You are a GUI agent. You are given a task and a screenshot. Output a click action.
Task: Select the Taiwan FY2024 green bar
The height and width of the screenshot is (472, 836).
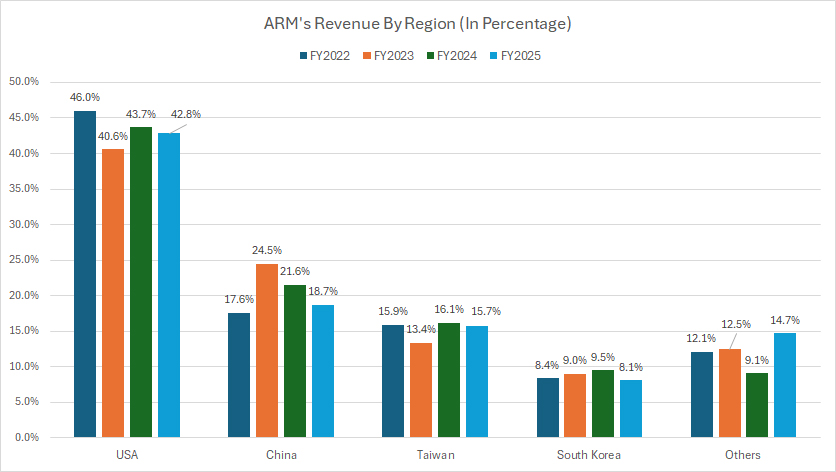coord(449,380)
